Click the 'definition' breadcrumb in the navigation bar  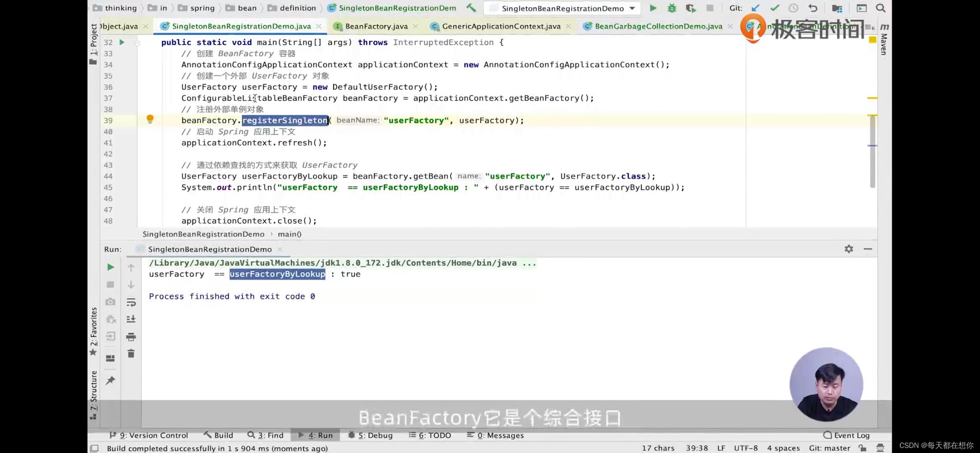[x=293, y=8]
